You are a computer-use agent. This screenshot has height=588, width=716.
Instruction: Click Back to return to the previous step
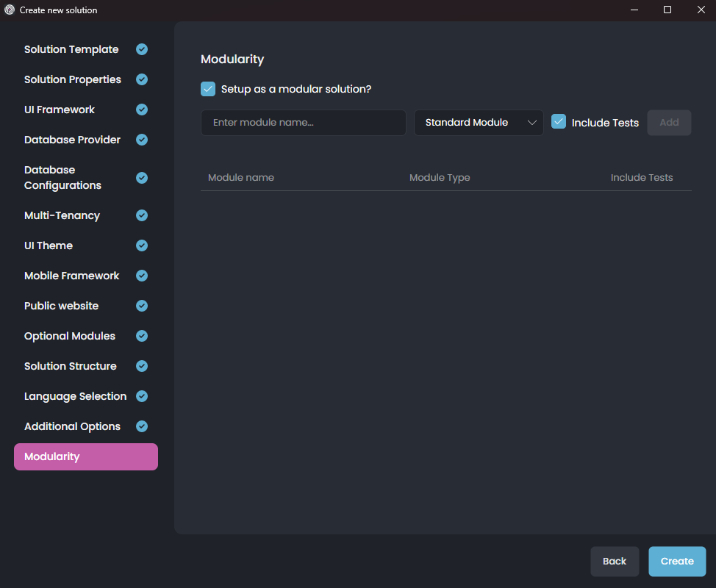pos(615,561)
